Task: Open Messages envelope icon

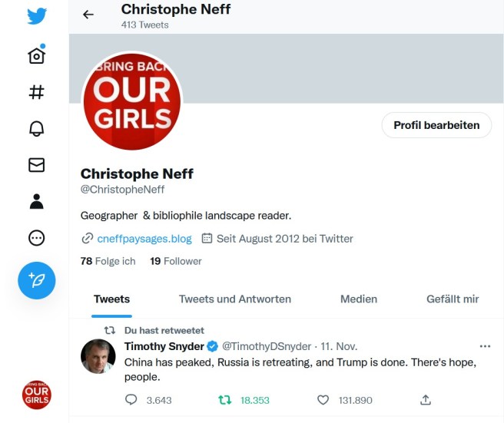Action: click(x=36, y=165)
